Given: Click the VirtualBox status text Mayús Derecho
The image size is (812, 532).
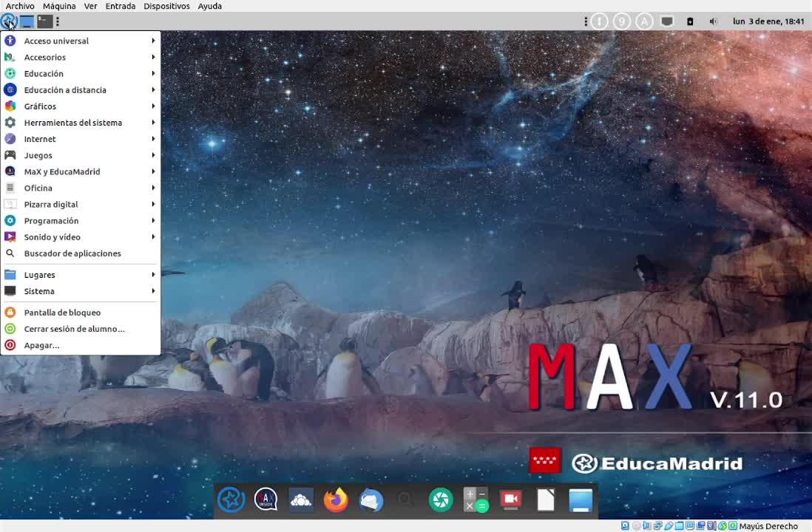Looking at the screenshot, I should pos(768,526).
